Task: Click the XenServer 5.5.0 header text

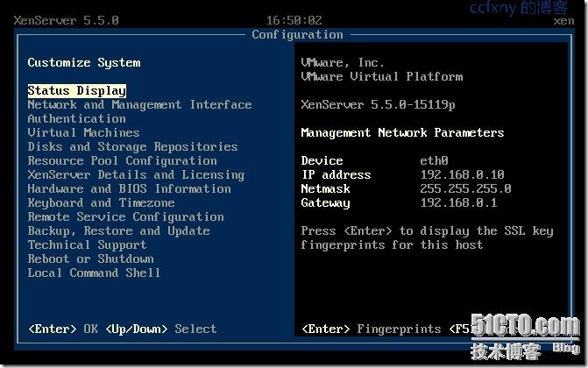Action: pos(67,20)
